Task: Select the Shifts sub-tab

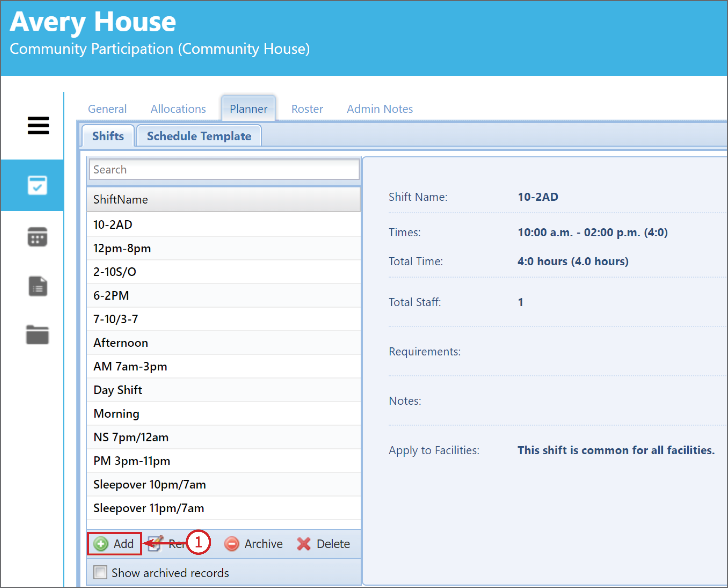Action: coord(108,136)
